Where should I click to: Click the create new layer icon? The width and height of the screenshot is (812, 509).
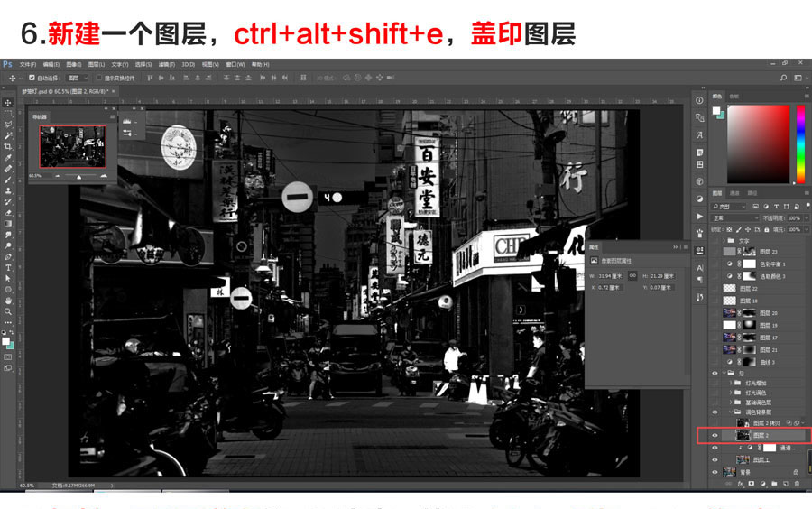(786, 484)
